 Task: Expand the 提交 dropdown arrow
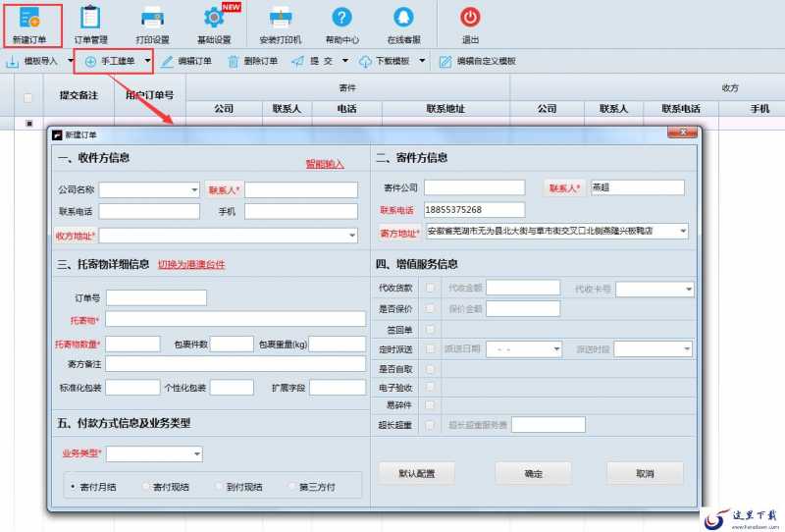pos(345,61)
